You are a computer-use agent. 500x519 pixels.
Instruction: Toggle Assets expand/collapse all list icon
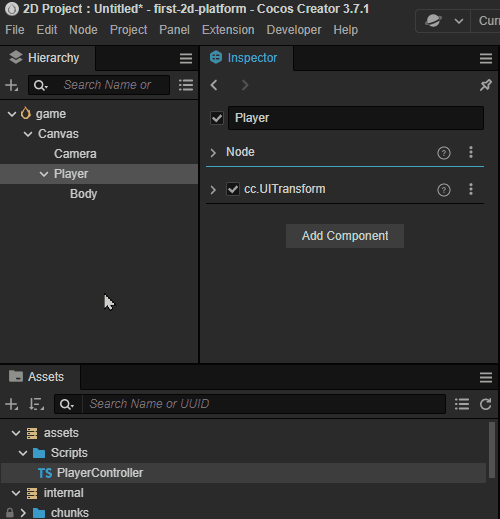[x=462, y=404]
